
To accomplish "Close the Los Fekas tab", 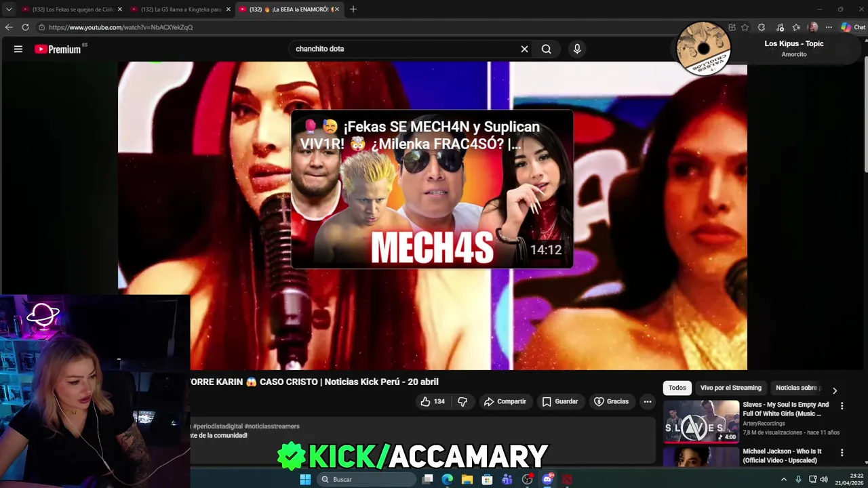I will point(120,9).
